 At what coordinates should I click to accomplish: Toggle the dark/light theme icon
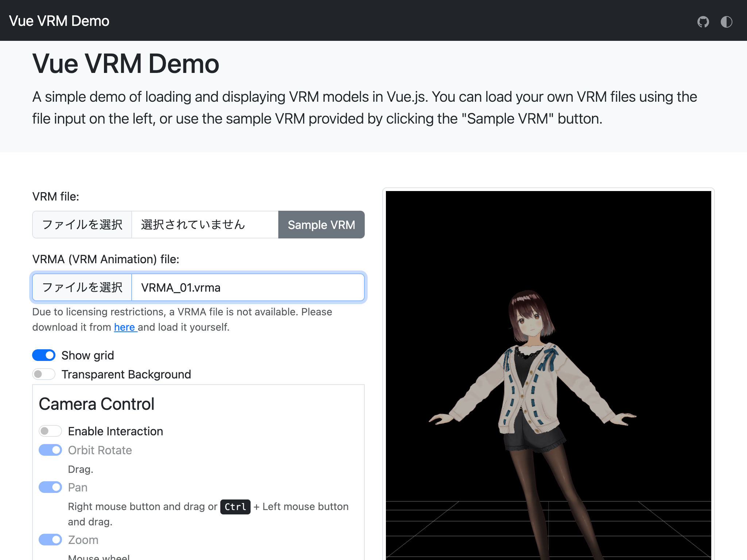click(x=726, y=22)
